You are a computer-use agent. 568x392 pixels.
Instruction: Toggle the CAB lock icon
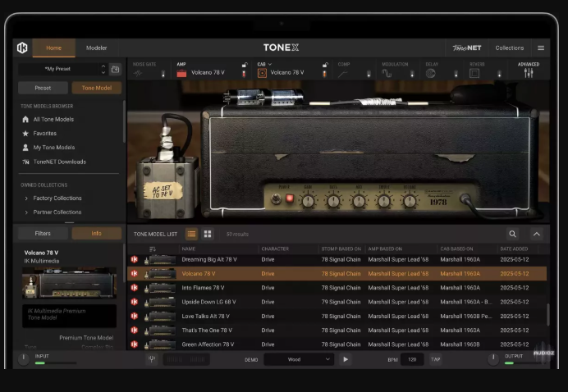(325, 65)
